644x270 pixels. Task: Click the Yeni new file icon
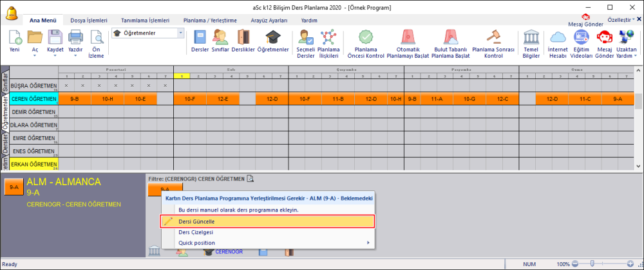[15, 37]
